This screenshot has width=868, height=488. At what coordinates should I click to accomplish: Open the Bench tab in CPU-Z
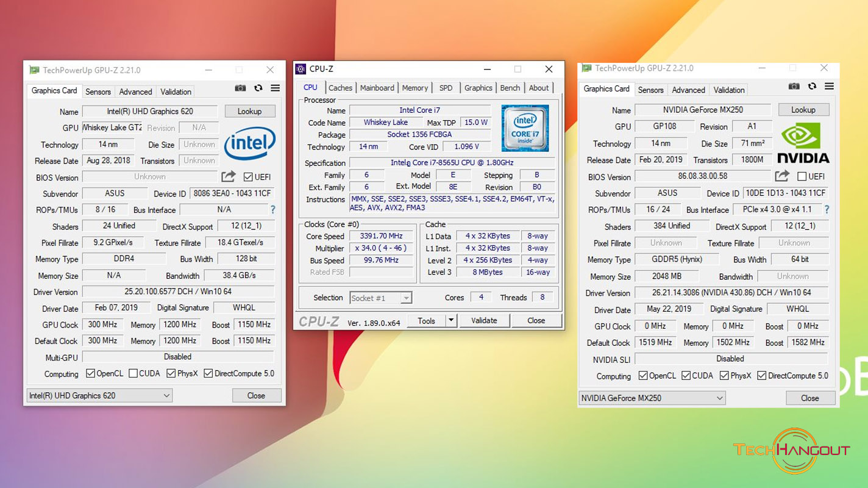510,88
